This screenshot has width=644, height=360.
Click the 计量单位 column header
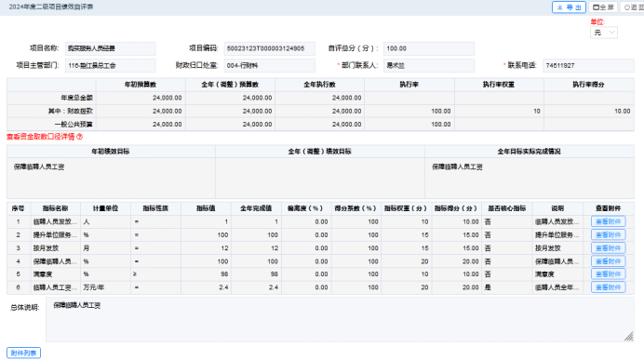pos(105,208)
